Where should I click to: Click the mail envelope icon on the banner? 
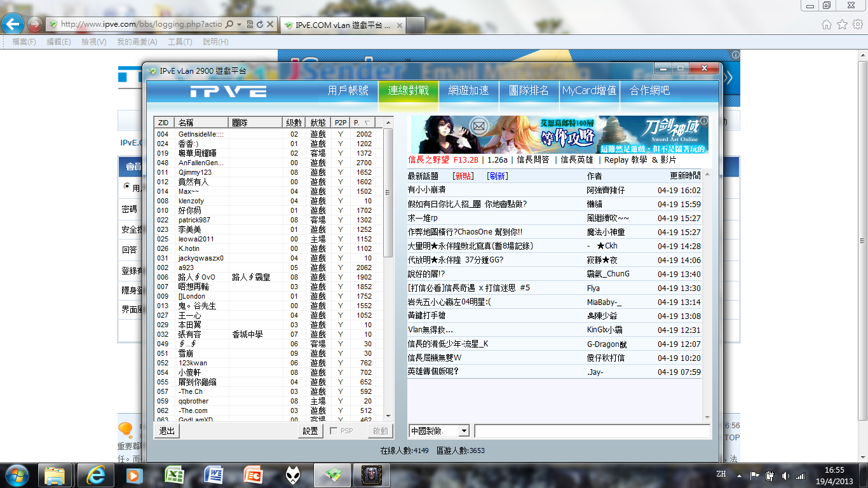478,127
